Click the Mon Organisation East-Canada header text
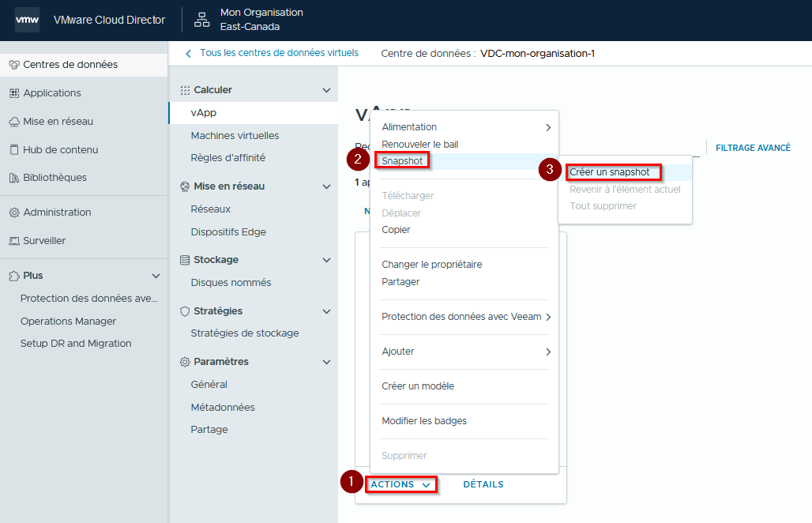Image resolution: width=812 pixels, height=523 pixels. click(x=261, y=20)
